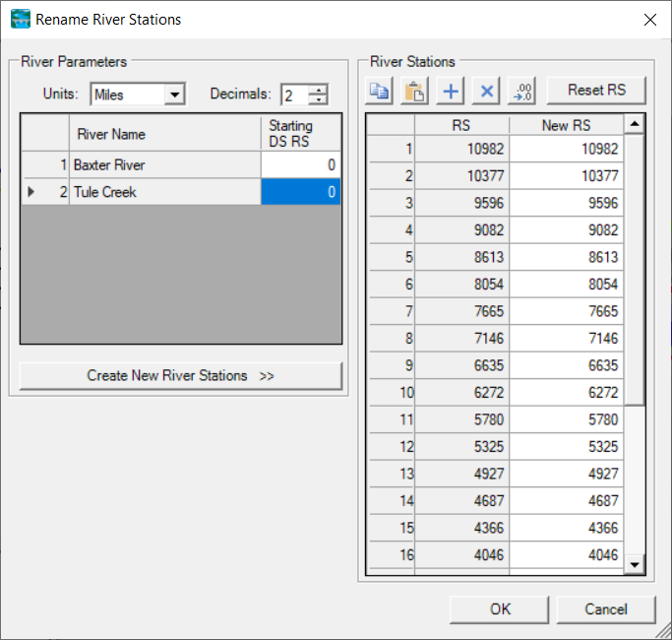Click New RS cell 7665 in row 7

[x=566, y=311]
